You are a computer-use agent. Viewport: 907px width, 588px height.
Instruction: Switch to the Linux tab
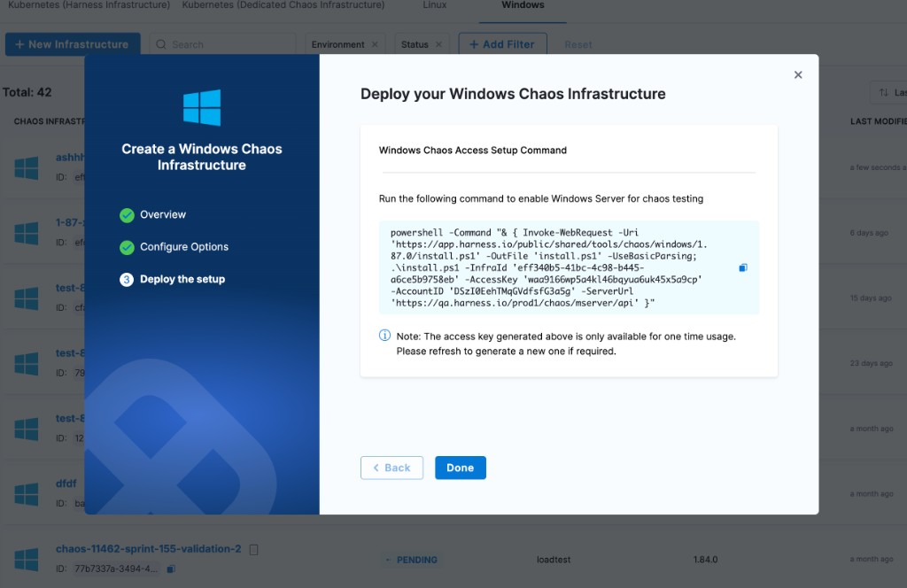pos(434,5)
